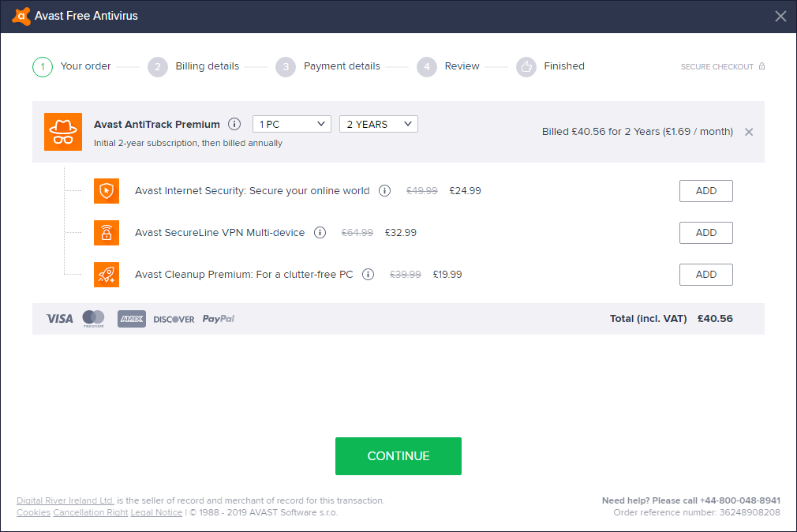Click Avast SecureLine VPN Multi-device name text
This screenshot has width=797, height=532.
point(219,232)
